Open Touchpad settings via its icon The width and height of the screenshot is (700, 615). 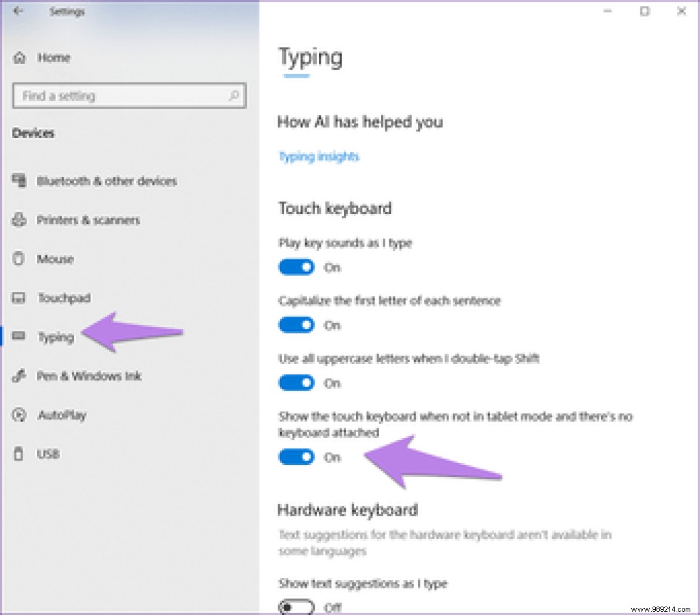(x=18, y=298)
